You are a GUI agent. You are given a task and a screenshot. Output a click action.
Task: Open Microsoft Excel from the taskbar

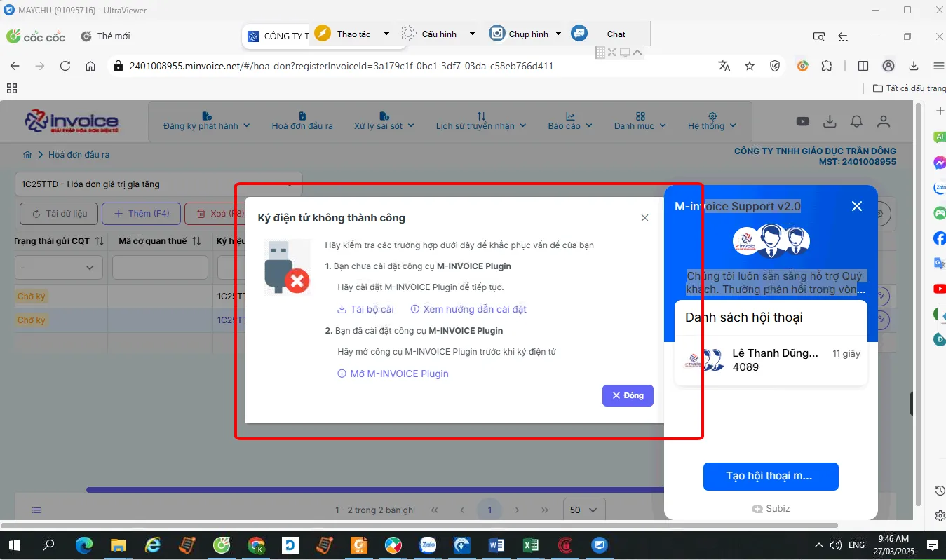click(x=531, y=545)
